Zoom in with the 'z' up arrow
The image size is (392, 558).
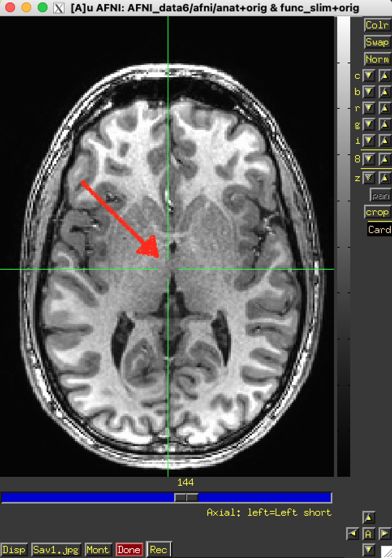pos(384,178)
